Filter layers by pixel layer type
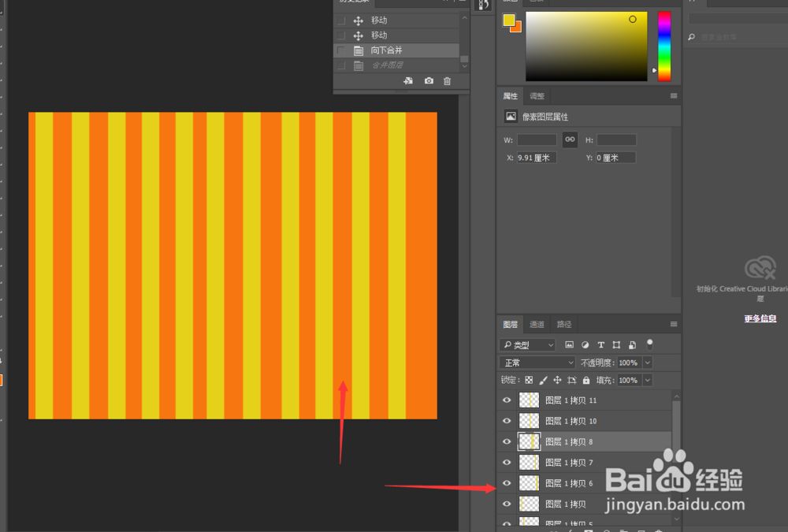788x532 pixels. point(570,345)
